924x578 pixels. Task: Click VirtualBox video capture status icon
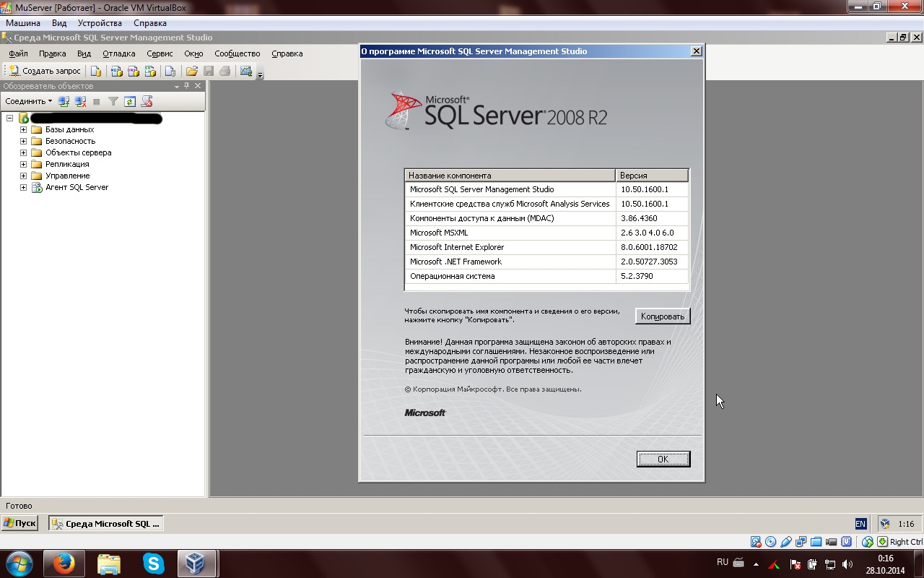coord(832,542)
